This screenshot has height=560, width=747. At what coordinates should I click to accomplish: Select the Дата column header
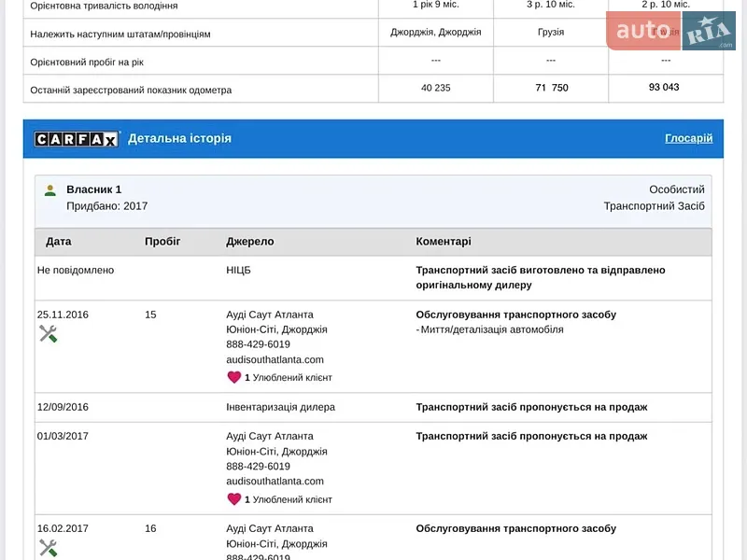59,242
